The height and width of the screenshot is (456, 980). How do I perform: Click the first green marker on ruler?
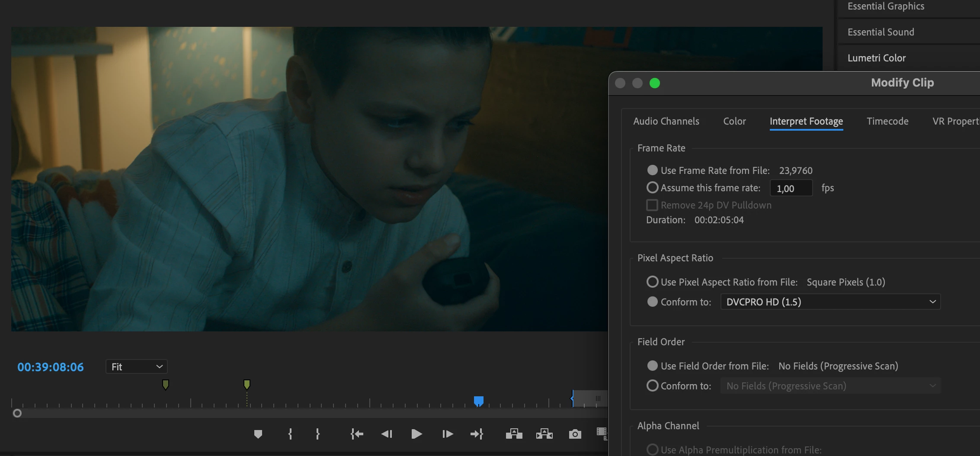pyautogui.click(x=166, y=384)
